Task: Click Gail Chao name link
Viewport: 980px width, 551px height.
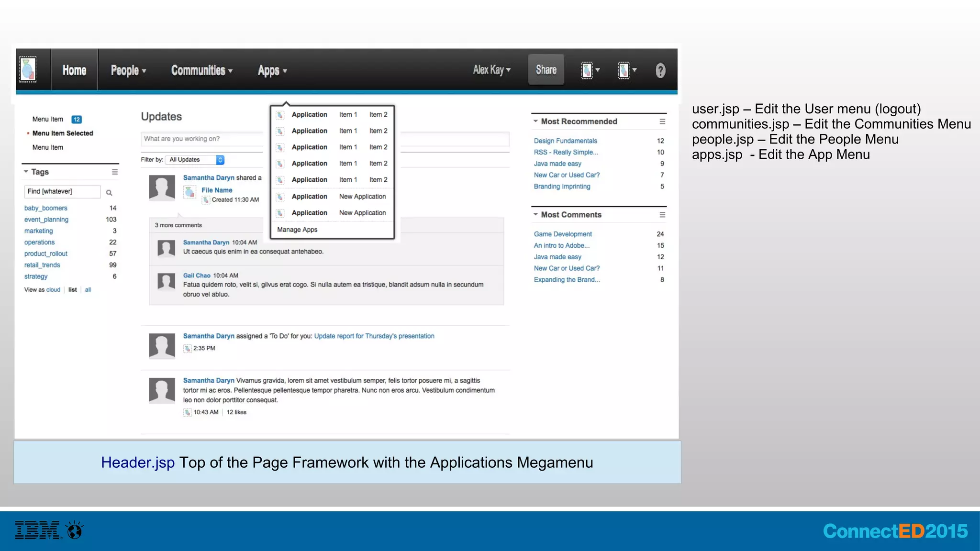Action: pos(197,275)
